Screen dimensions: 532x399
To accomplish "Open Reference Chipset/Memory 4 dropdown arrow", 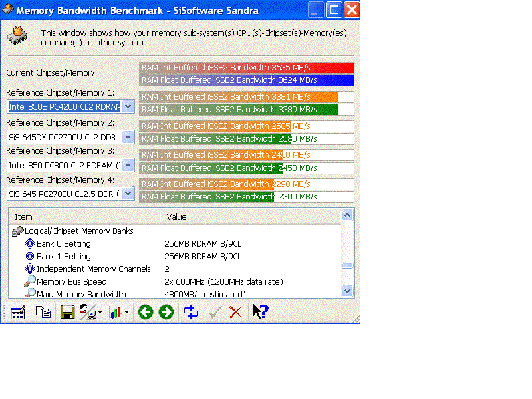I will (128, 194).
